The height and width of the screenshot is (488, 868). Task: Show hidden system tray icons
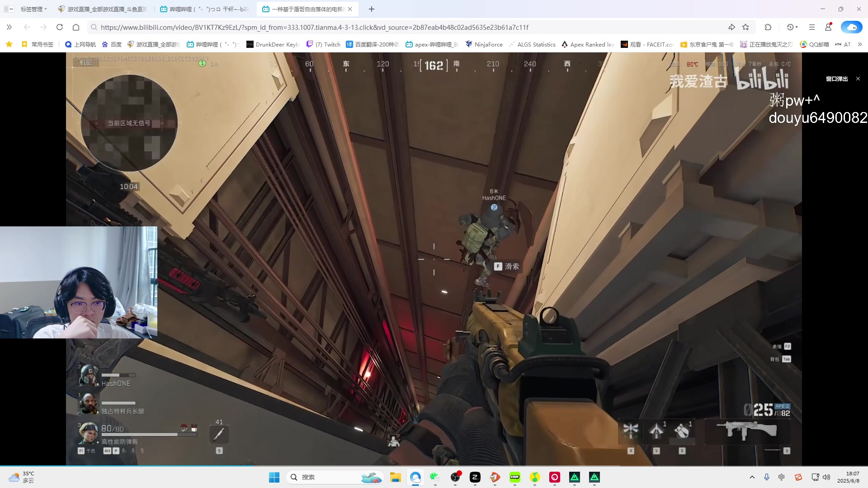point(752,477)
